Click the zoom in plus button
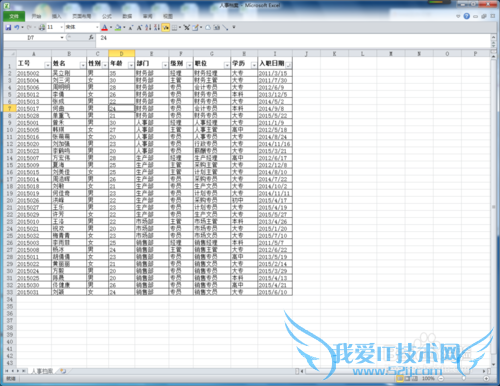Viewport: 500px width, 386px height. pyautogui.click(x=486, y=378)
